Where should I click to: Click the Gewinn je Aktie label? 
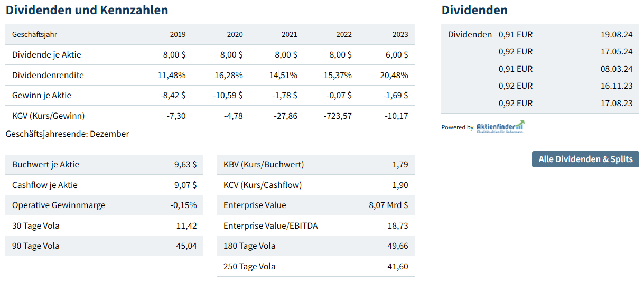coord(42,96)
